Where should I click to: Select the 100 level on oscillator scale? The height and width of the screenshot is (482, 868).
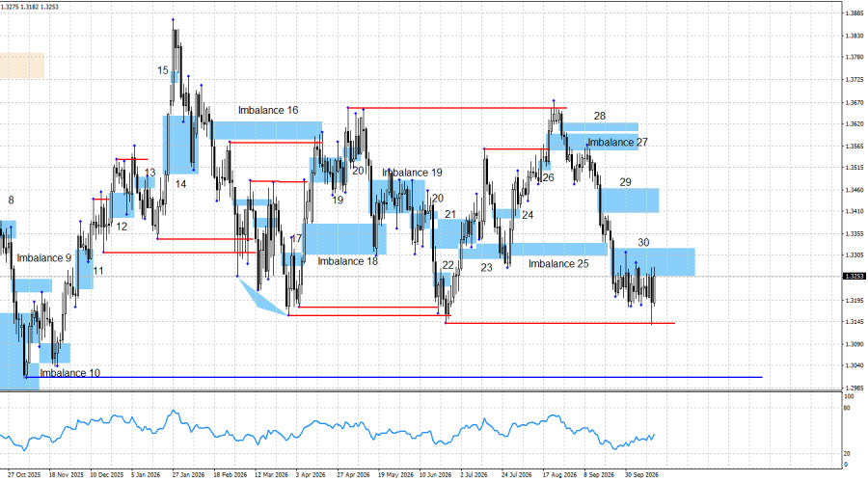tap(849, 397)
